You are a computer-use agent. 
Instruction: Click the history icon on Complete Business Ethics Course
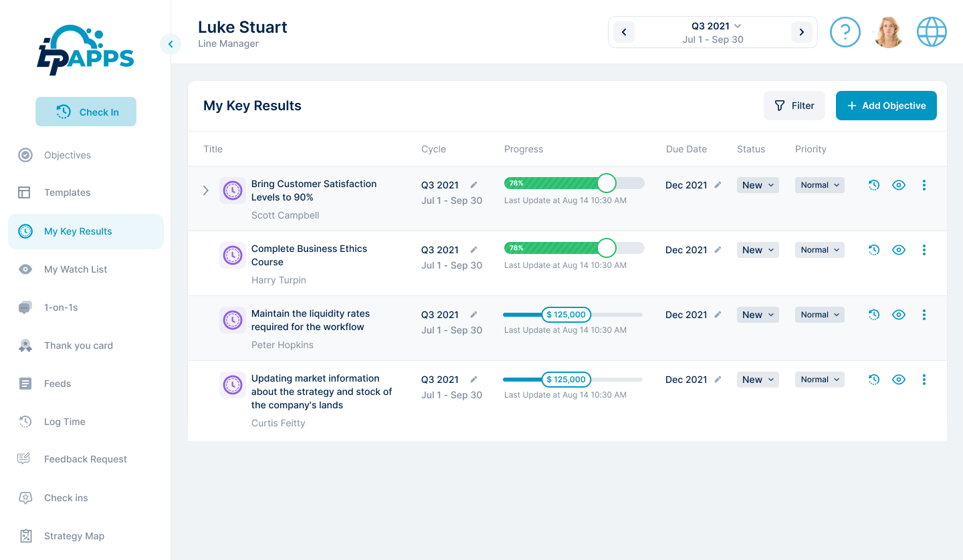(x=874, y=249)
